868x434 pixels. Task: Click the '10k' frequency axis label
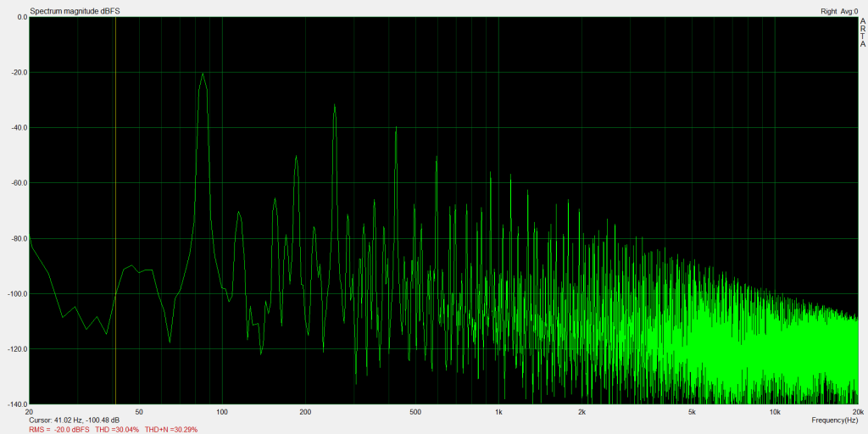click(x=775, y=413)
